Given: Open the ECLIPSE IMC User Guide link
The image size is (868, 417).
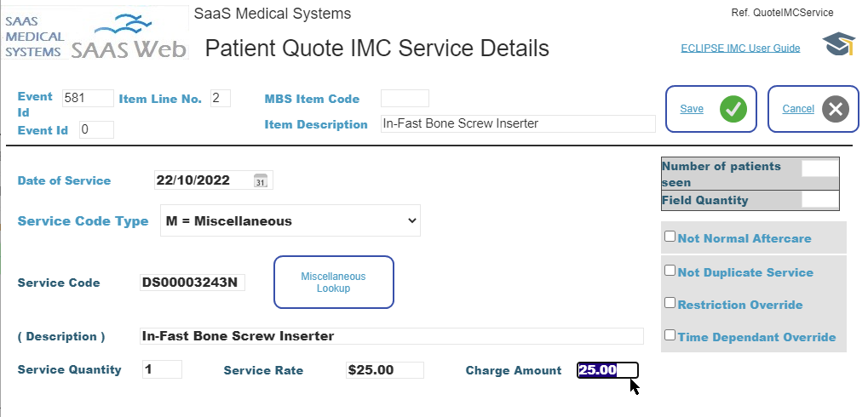Looking at the screenshot, I should pyautogui.click(x=740, y=49).
